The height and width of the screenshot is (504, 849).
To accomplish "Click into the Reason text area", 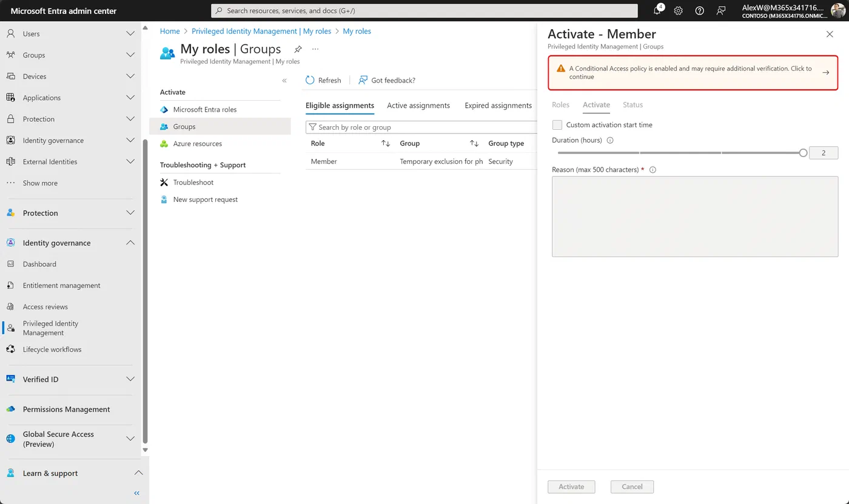I will (x=695, y=217).
